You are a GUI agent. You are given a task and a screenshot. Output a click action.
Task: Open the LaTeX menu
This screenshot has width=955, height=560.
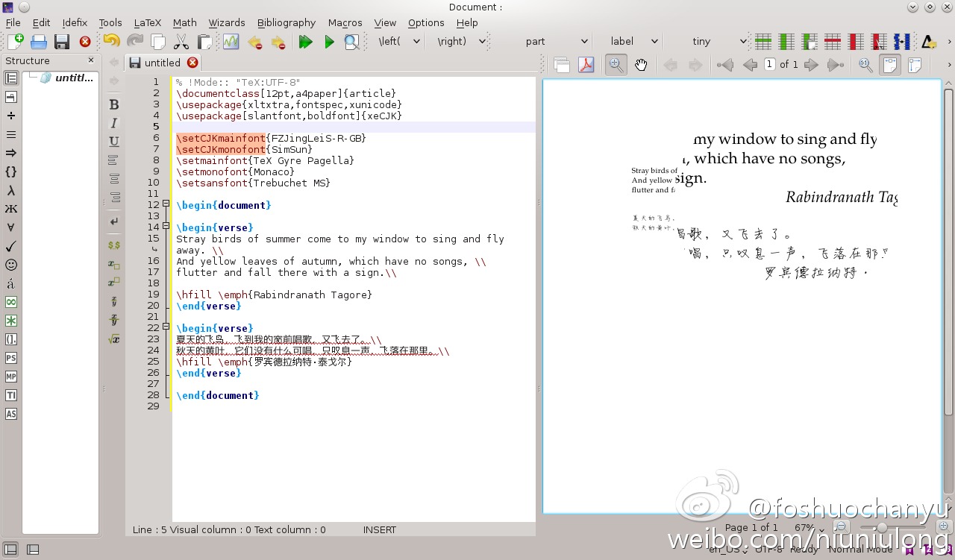click(147, 22)
